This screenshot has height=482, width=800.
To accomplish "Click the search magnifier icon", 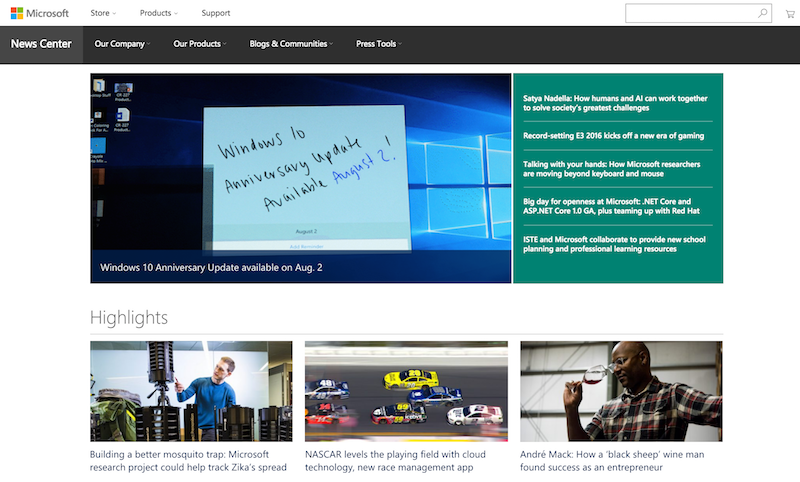I will click(x=762, y=13).
